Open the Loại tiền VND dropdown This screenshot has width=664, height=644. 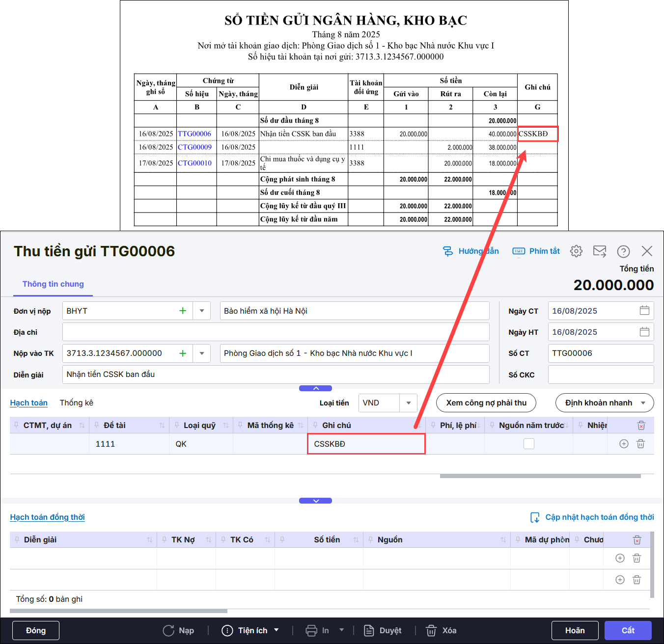coord(409,403)
